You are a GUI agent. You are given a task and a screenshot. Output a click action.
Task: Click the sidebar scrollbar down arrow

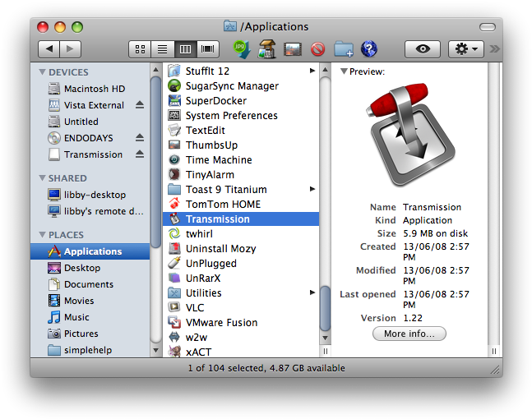(155, 350)
